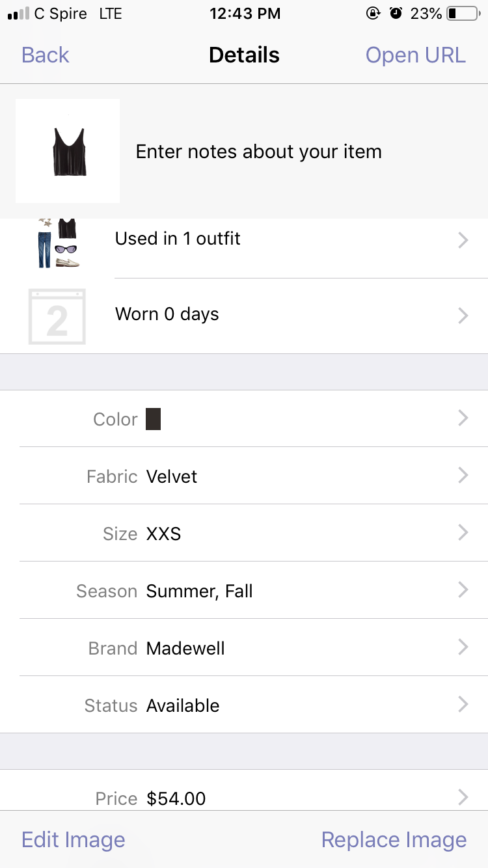Tap the calendar icon beside Worn days

click(57, 316)
